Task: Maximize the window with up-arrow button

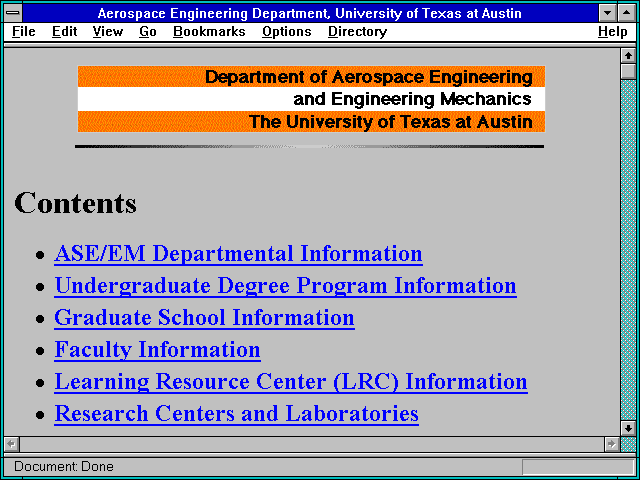Action: pyautogui.click(x=626, y=13)
